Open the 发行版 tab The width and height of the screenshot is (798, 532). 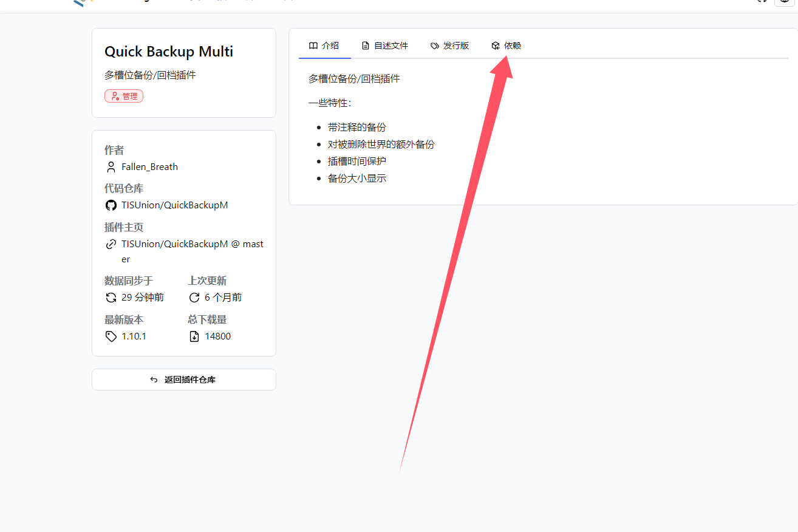(x=450, y=46)
